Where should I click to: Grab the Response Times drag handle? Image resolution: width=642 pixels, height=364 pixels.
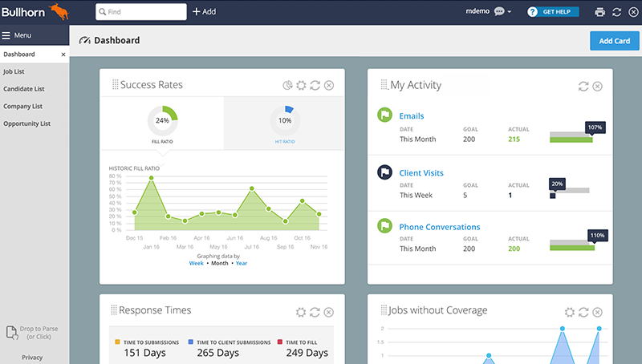(114, 310)
